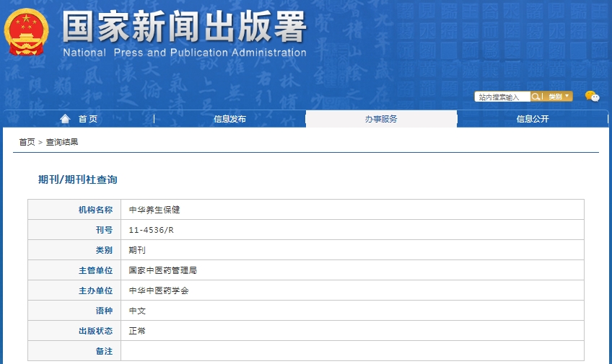Image resolution: width=612 pixels, height=364 pixels.
Task: Switch to the 办事服务 tab
Action: coord(381,119)
